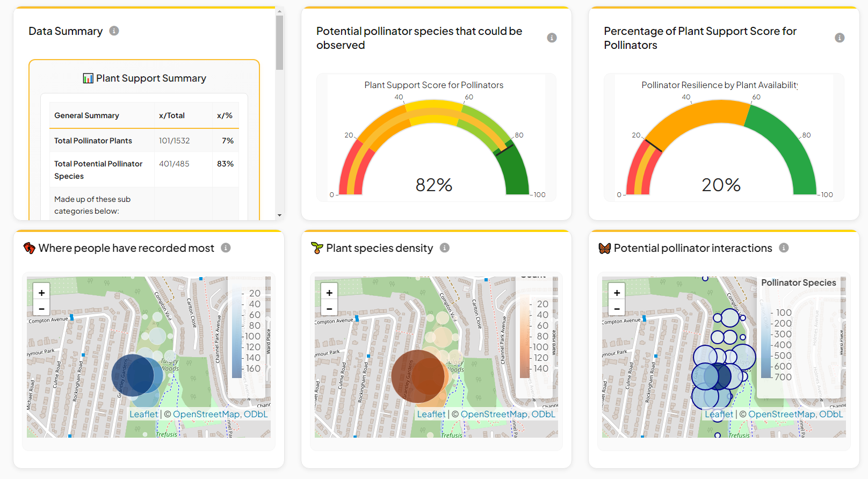Zoom out on the Plant species density map
The height and width of the screenshot is (479, 868).
329,308
